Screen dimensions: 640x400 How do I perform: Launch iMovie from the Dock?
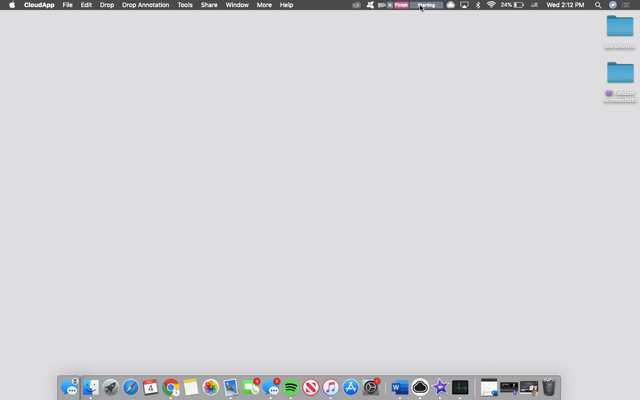coord(440,387)
